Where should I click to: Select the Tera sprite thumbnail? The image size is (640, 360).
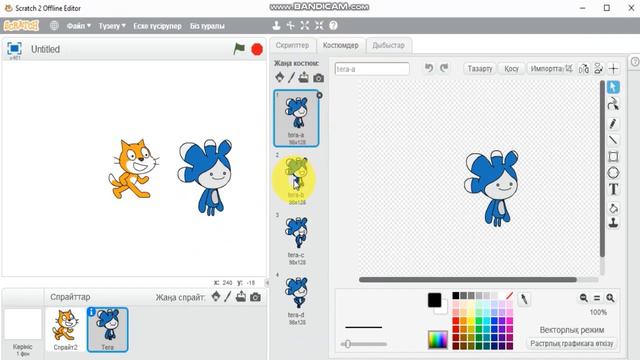point(108,329)
